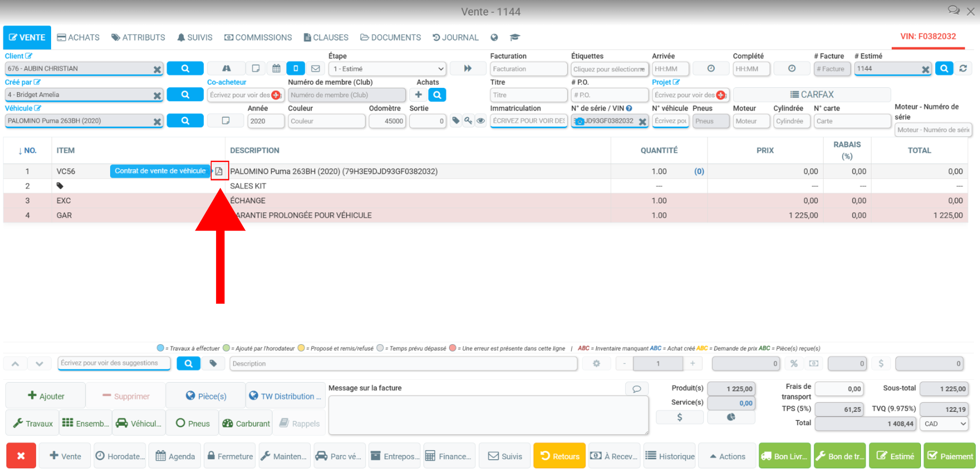Image resolution: width=980 pixels, height=472 pixels.
Task: Open the globe icon in the top tab bar
Action: tap(494, 38)
